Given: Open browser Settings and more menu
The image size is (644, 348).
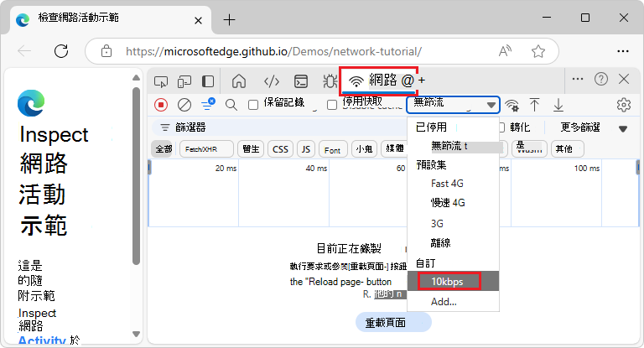Looking at the screenshot, I should pyautogui.click(x=623, y=51).
